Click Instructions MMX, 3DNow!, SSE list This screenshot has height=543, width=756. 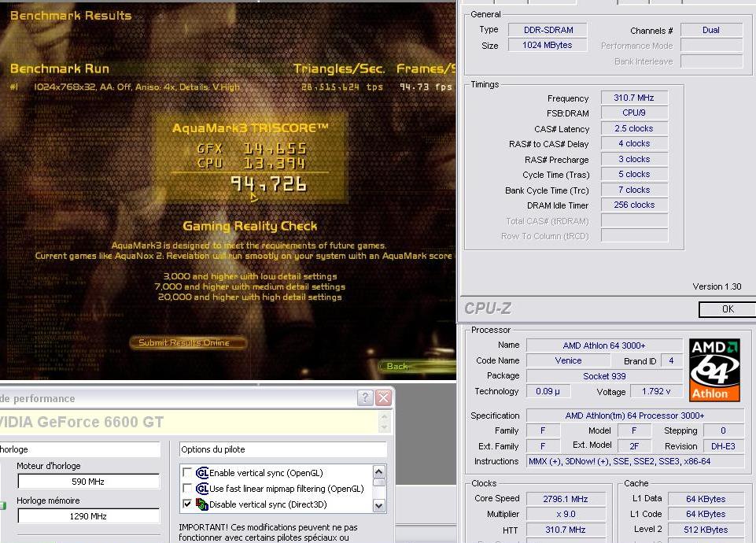[635, 461]
